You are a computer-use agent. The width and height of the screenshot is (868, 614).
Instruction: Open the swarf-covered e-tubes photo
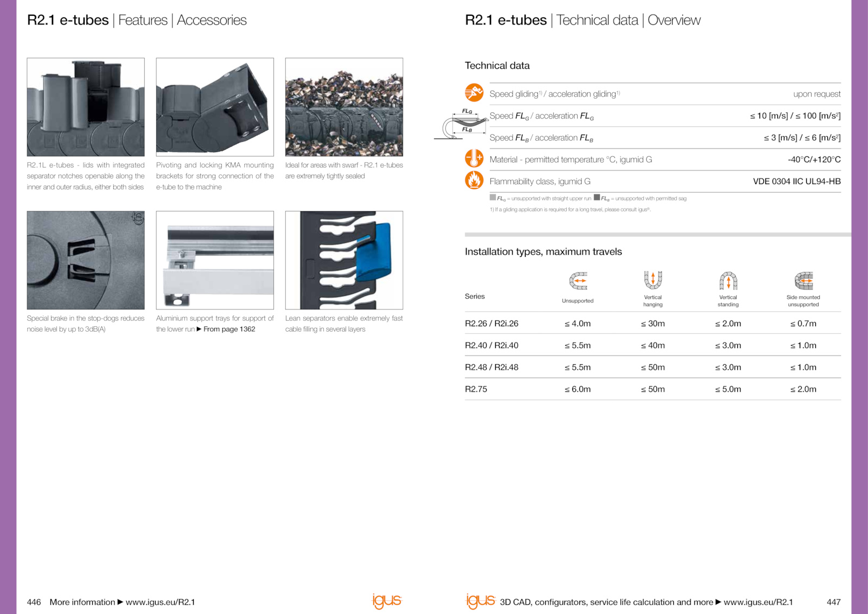(x=344, y=107)
